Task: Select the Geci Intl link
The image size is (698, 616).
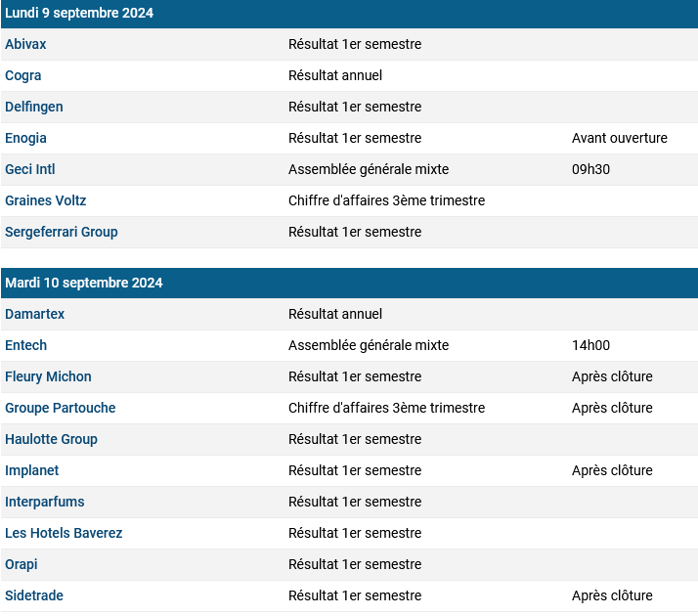Action: 30,169
